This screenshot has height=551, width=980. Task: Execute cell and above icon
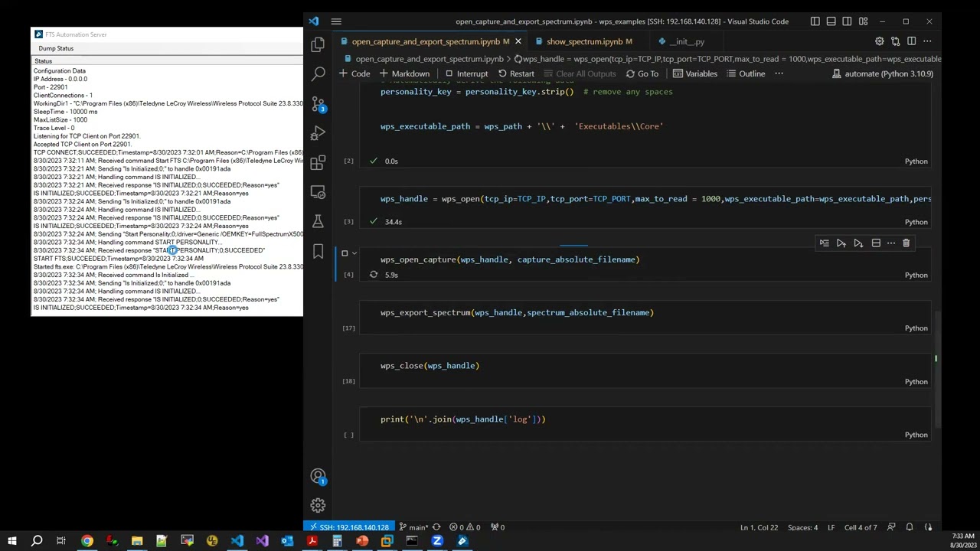[841, 243]
